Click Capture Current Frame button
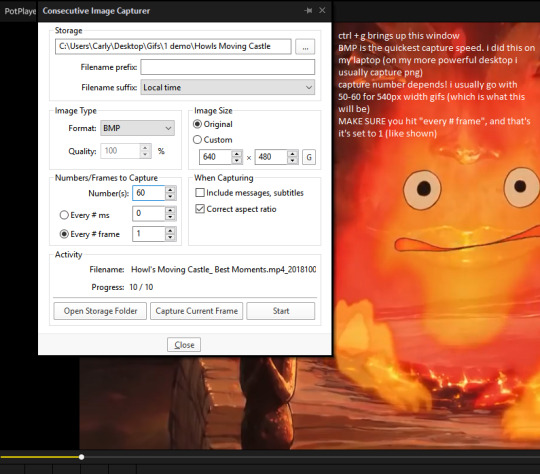The height and width of the screenshot is (474, 540). [197, 311]
